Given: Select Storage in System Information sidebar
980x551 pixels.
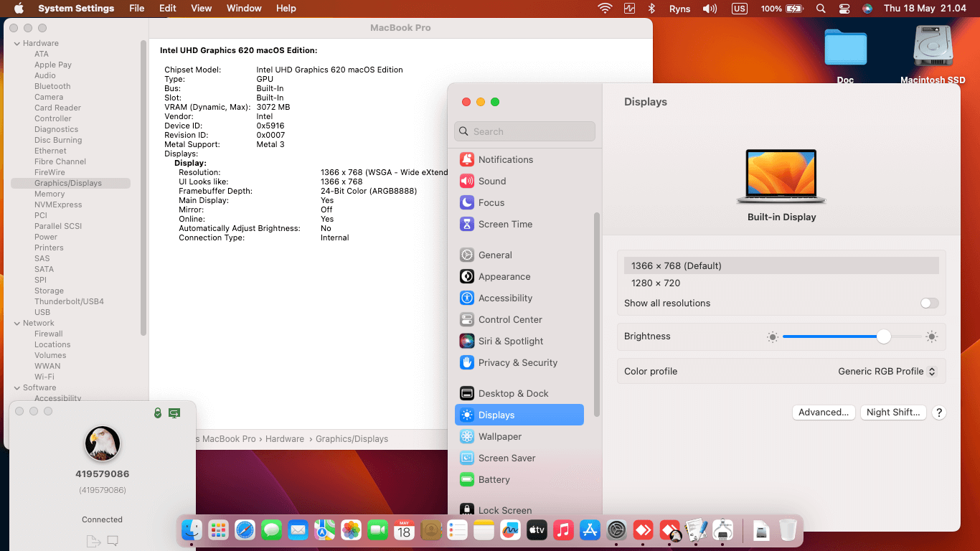Looking at the screenshot, I should pos(49,291).
